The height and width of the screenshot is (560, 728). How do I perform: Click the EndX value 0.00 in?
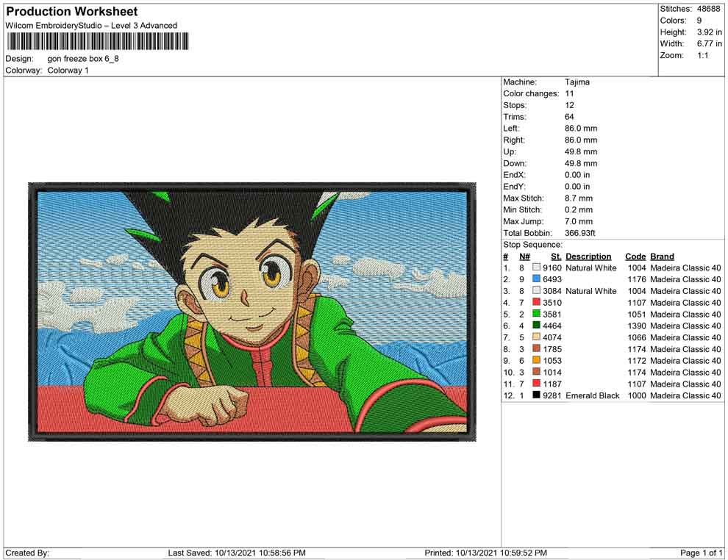[x=577, y=174]
